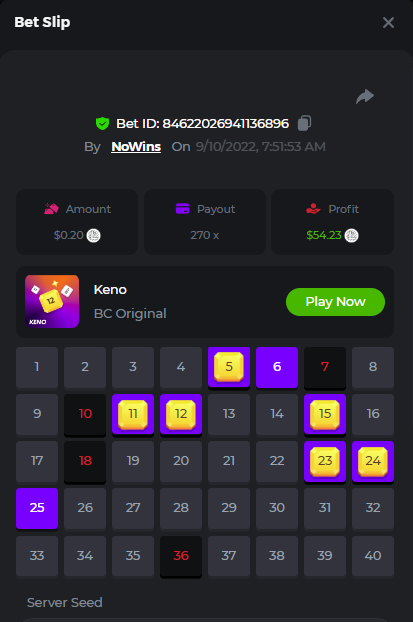Click gem tile number 24
This screenshot has height=622, width=413.
click(x=373, y=461)
